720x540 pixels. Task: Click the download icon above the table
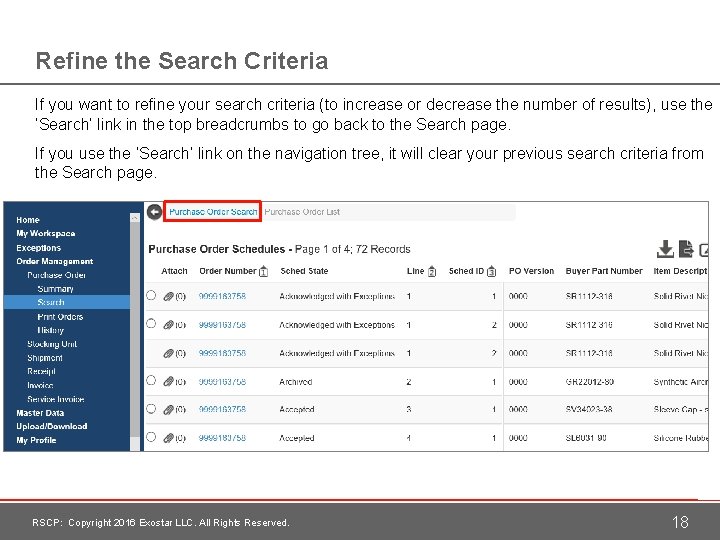click(665, 249)
